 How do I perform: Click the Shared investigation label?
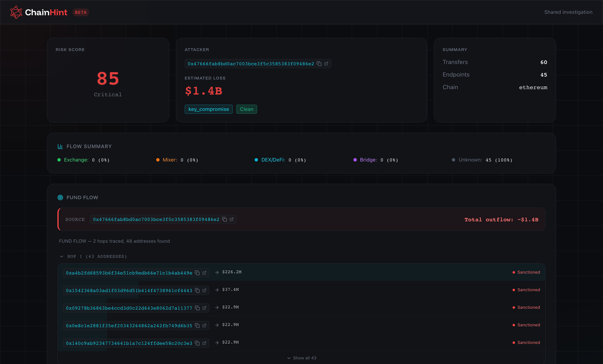tap(568, 12)
